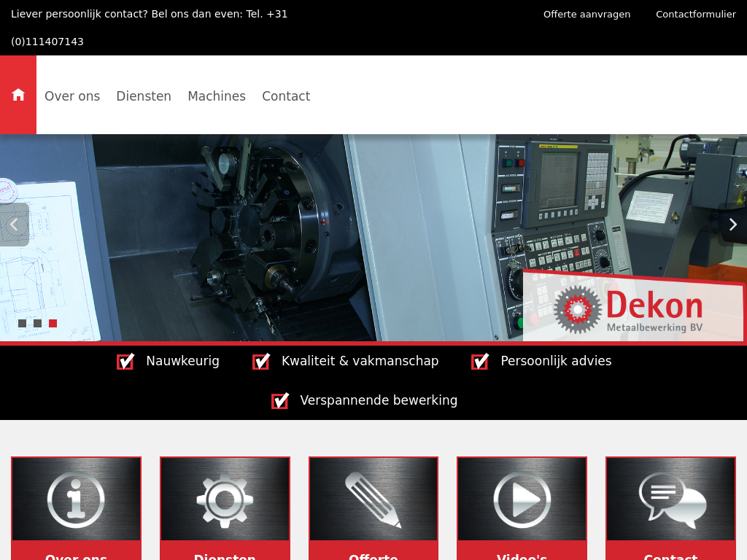Click the Contact speech bubbles icon

670,499
